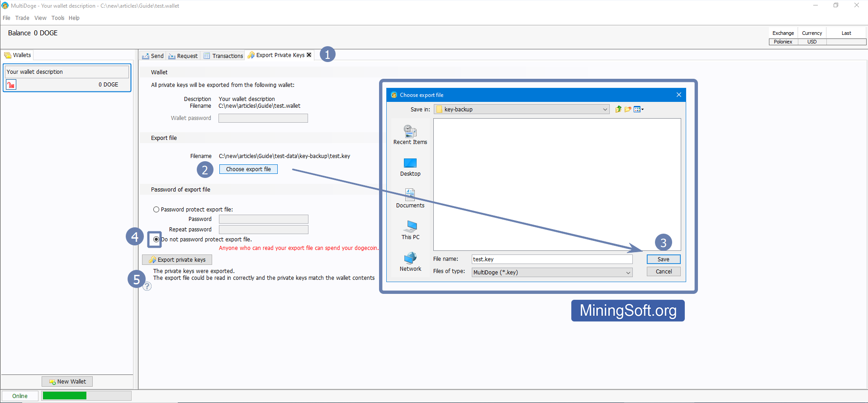This screenshot has width=868, height=403.
Task: Click the Poloniex exchange cell
Action: pos(783,42)
